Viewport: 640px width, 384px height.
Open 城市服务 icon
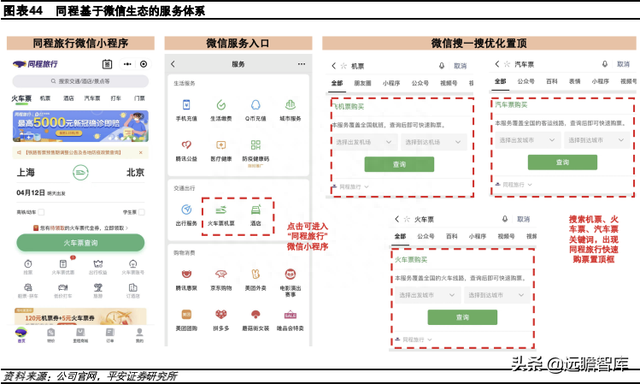point(290,105)
